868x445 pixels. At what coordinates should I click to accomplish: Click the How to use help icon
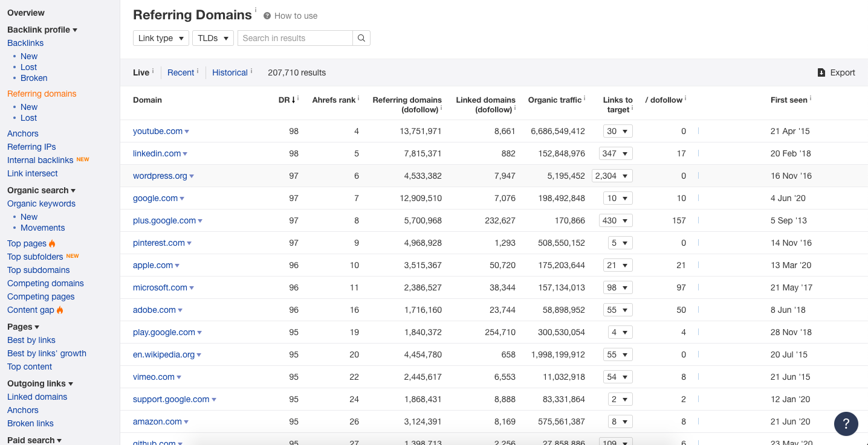click(x=267, y=16)
